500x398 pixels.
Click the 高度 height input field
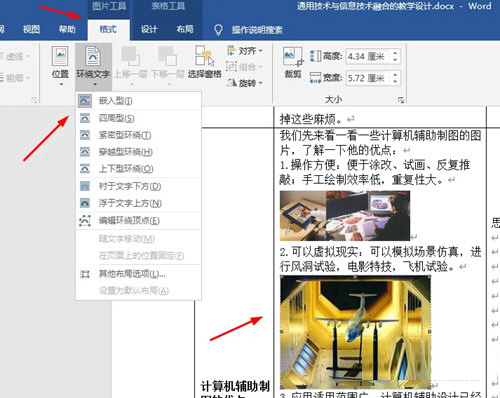369,56
